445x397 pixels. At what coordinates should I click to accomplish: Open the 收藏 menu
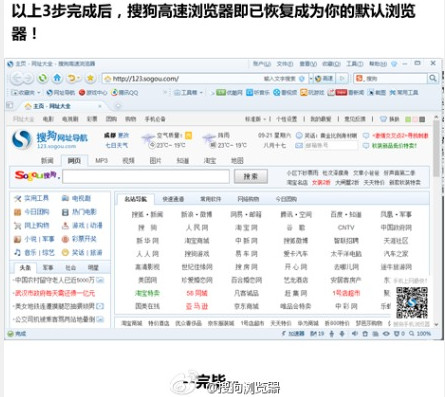coord(331,64)
